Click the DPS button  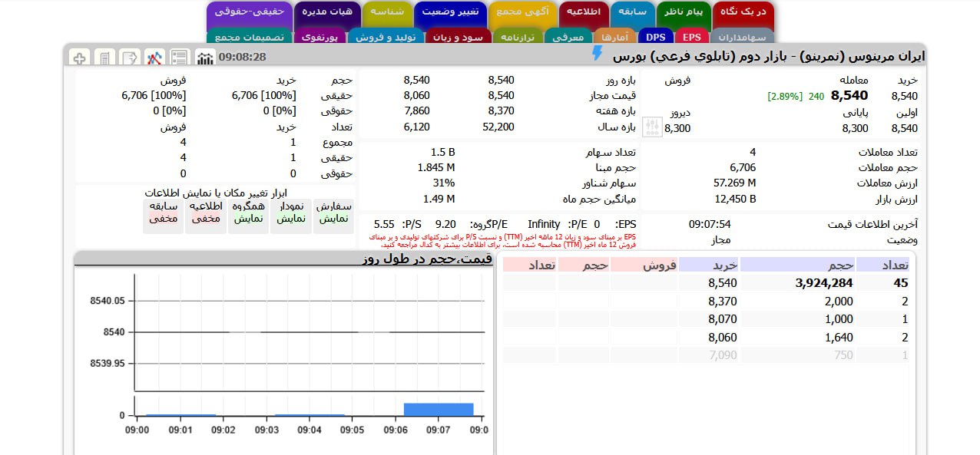click(655, 36)
